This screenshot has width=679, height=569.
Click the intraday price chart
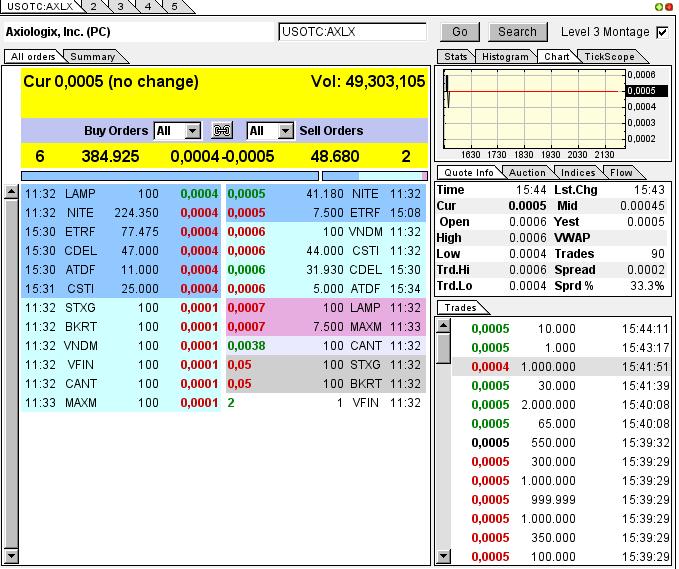(534, 109)
